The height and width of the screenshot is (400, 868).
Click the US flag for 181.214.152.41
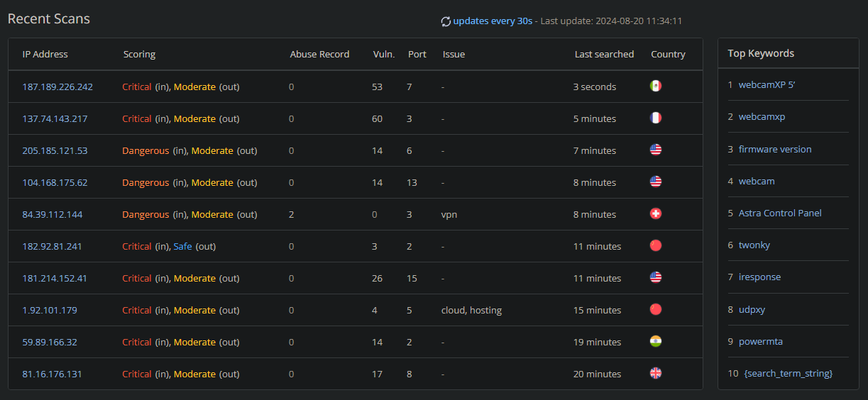point(656,278)
